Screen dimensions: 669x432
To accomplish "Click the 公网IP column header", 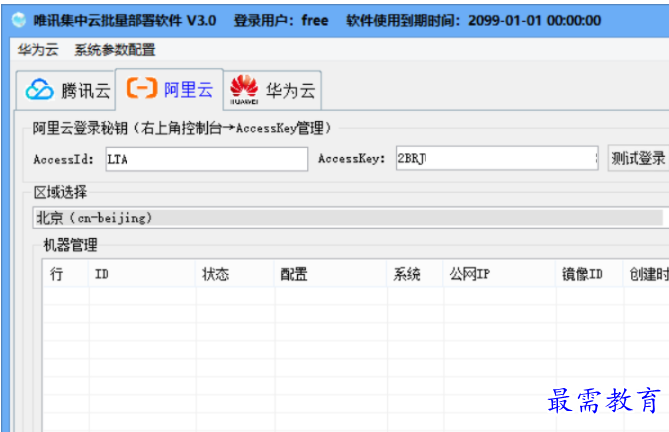I will tap(499, 274).
